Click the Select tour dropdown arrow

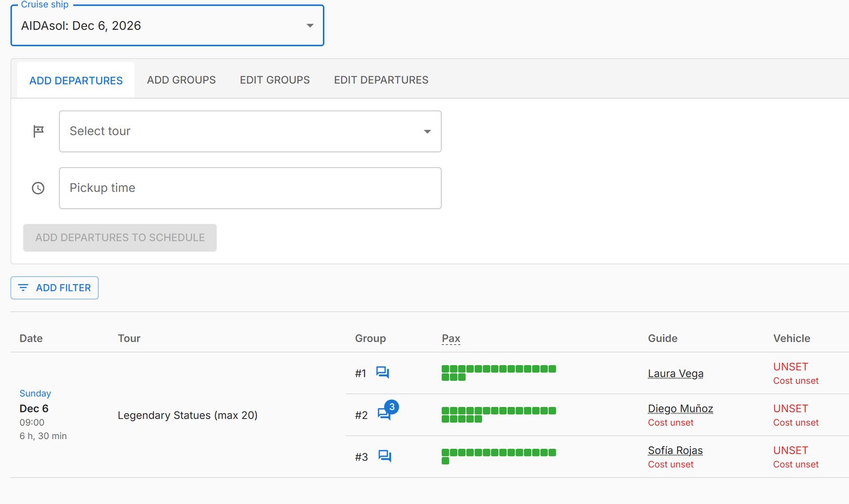(427, 132)
